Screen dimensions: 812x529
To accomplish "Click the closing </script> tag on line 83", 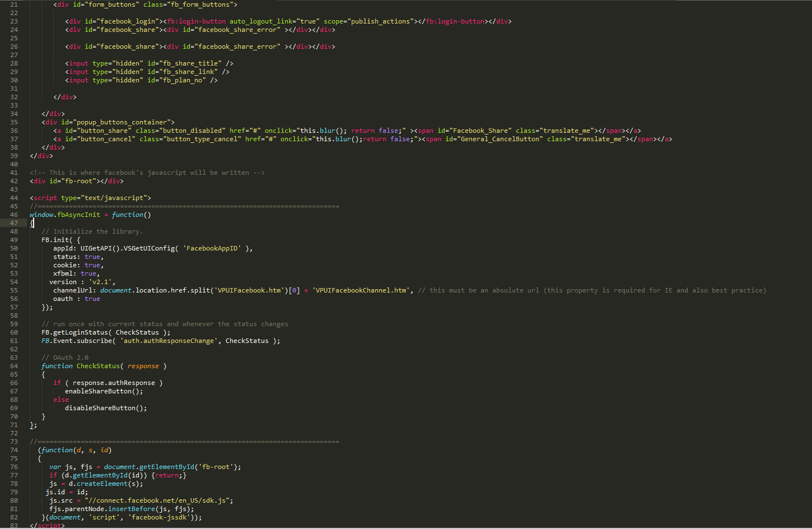I will pos(47,526).
